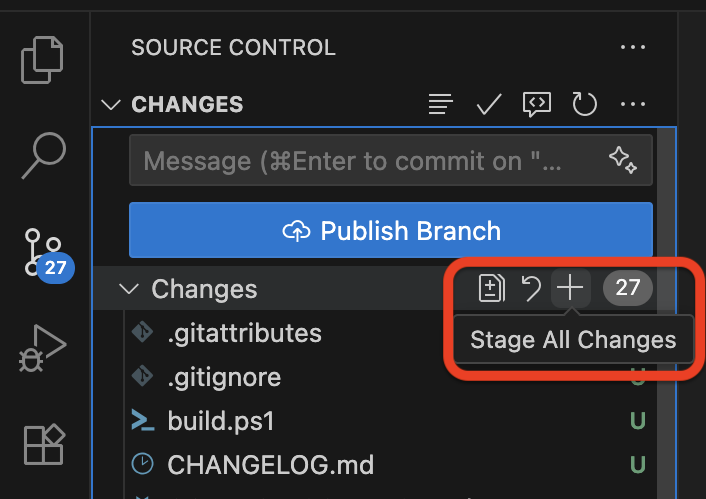The image size is (706, 499).
Task: Click the refresh icon in Changes header
Action: click(584, 104)
